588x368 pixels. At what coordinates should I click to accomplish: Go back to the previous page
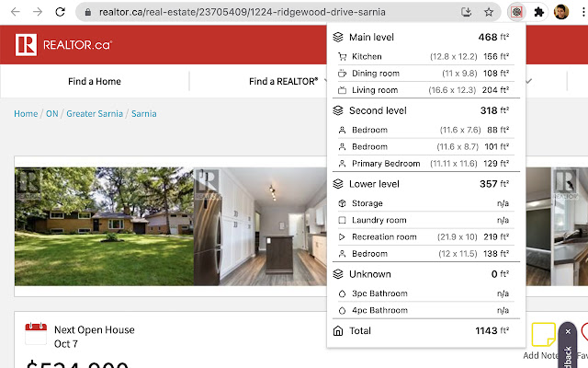point(15,13)
